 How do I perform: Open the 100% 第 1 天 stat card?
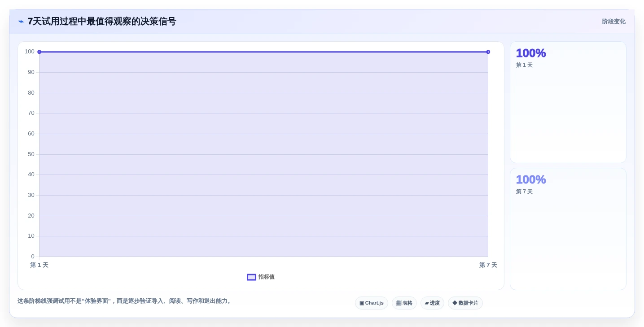568,102
